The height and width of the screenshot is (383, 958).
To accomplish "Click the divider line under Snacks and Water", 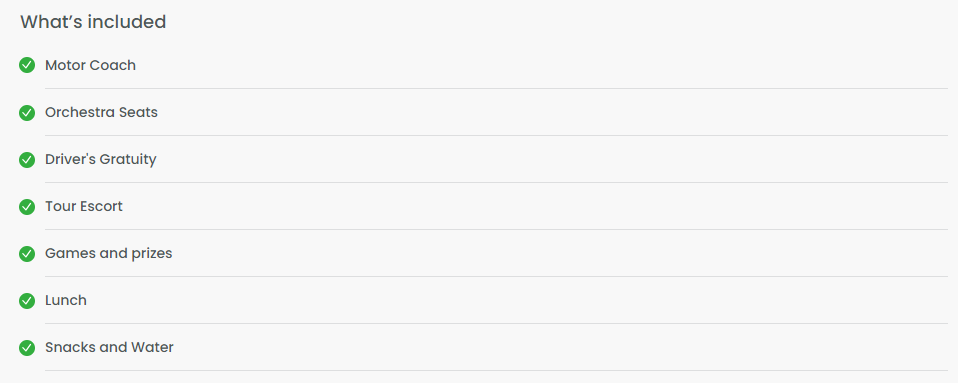I will click(496, 370).
